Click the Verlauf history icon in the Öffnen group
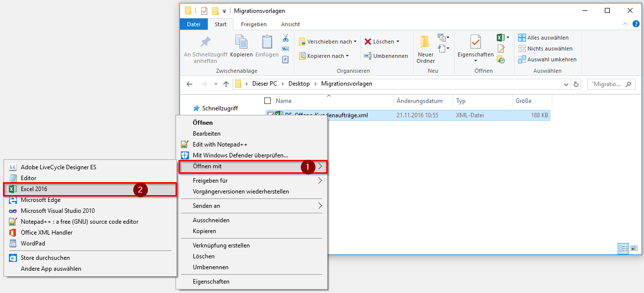644x293 pixels. (x=501, y=59)
